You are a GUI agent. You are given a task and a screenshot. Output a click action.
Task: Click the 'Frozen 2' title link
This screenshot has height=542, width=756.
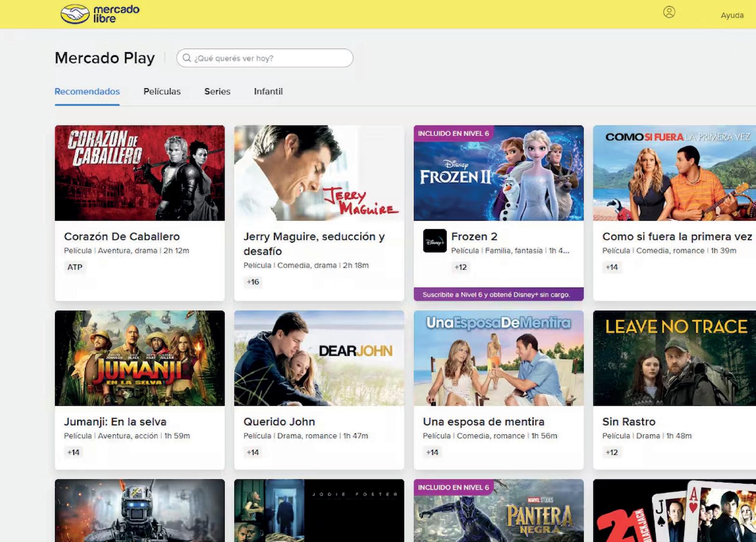(x=474, y=237)
